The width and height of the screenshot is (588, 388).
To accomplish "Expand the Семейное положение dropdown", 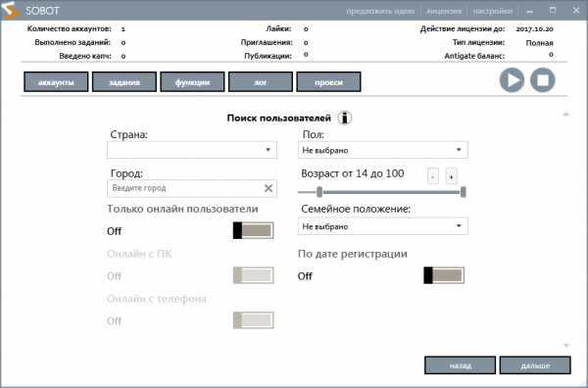I will (x=383, y=226).
